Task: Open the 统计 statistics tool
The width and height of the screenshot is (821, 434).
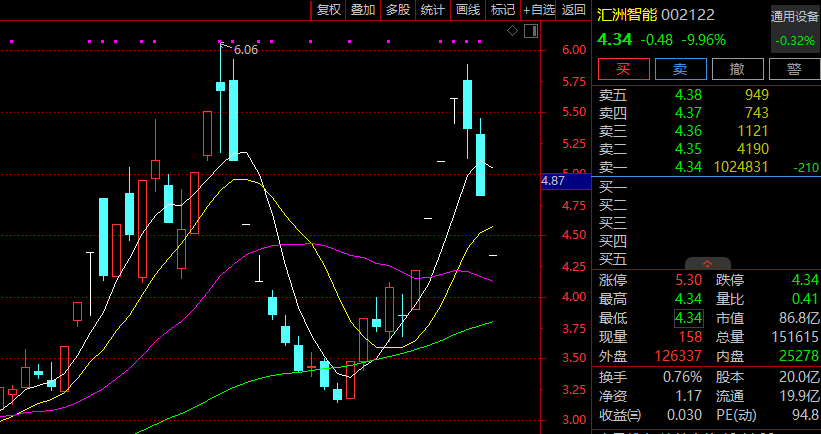Action: tap(432, 10)
